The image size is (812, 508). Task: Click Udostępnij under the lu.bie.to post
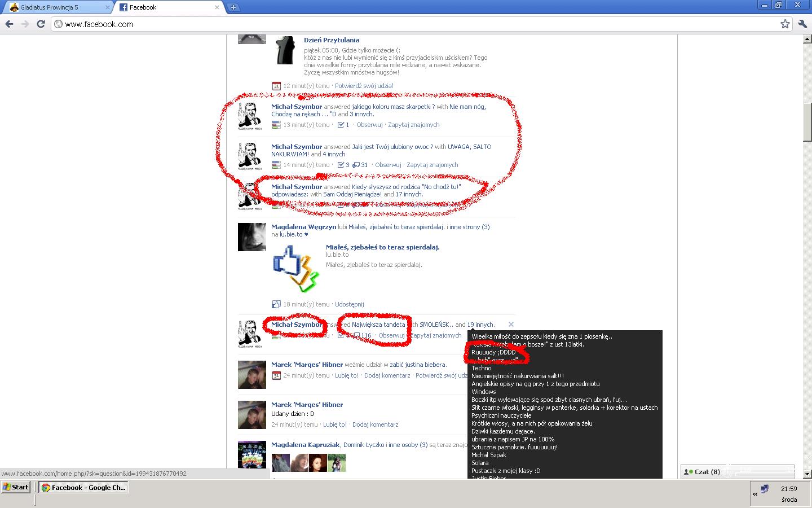pos(349,304)
